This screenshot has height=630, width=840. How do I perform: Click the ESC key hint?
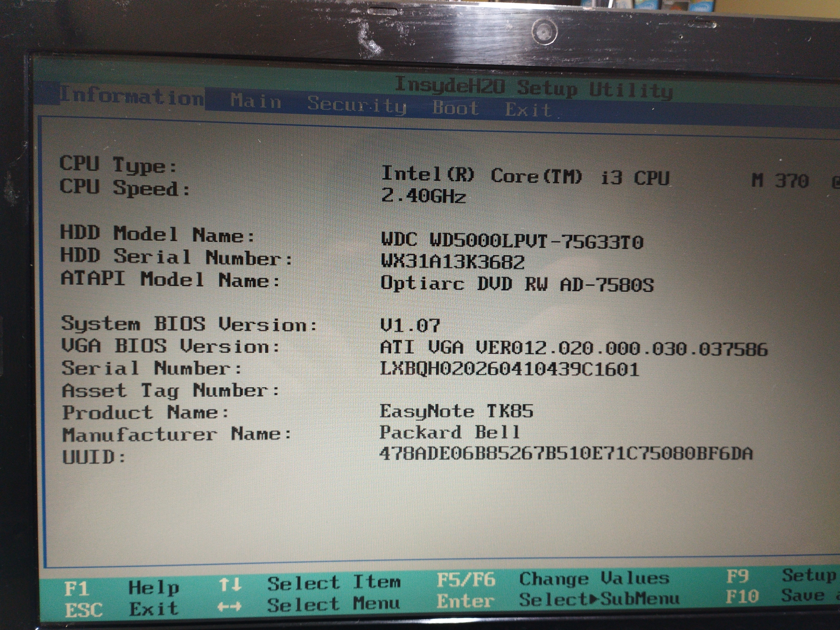(84, 610)
